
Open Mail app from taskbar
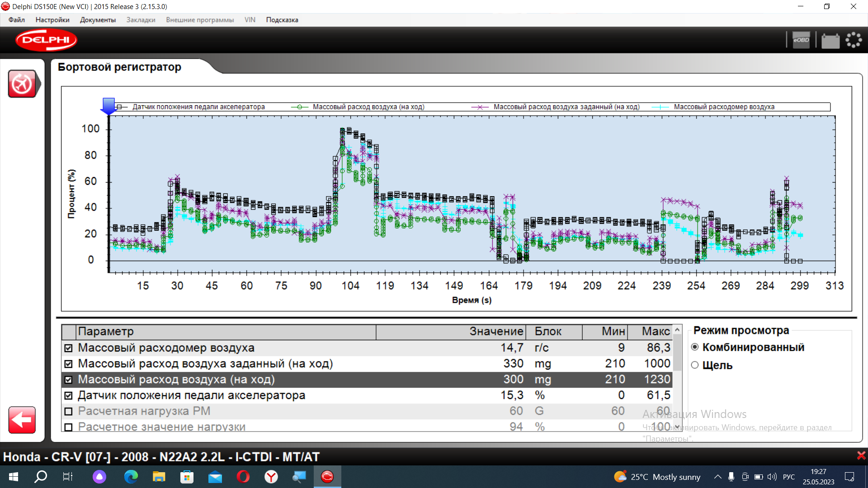(215, 477)
